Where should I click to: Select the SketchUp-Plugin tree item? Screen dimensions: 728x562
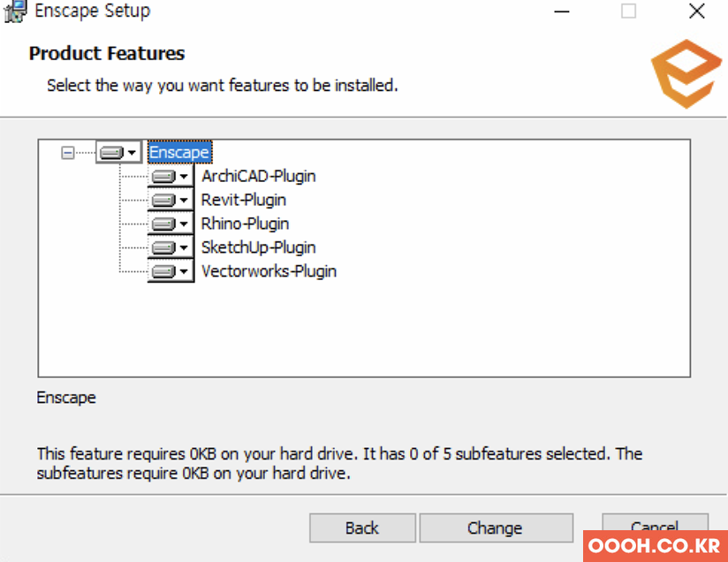click(259, 247)
